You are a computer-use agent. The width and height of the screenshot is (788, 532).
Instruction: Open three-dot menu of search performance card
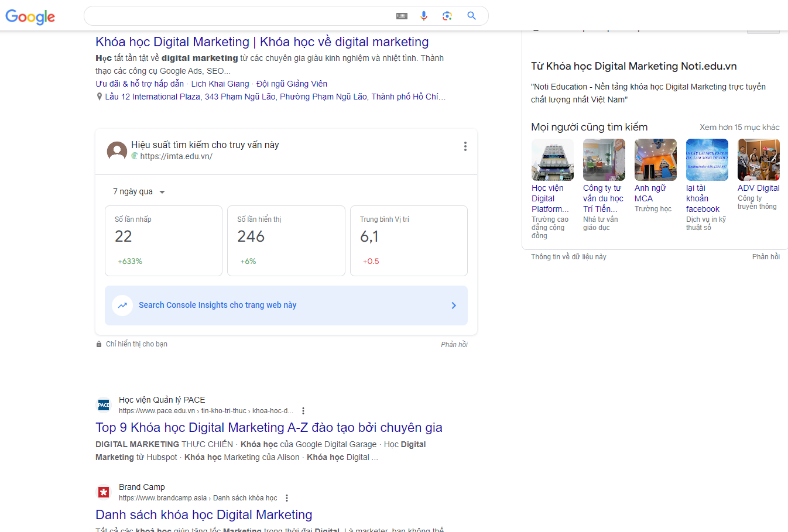[465, 146]
